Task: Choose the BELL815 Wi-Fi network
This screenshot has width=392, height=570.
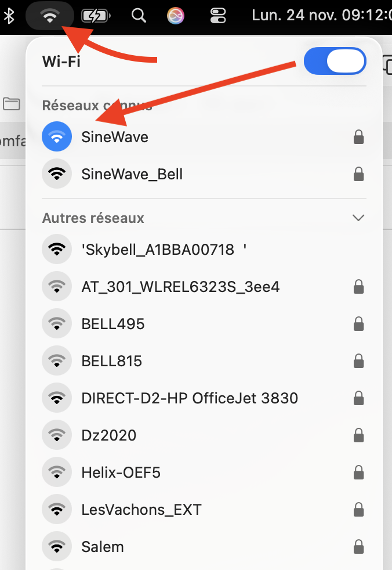Action: click(x=204, y=361)
